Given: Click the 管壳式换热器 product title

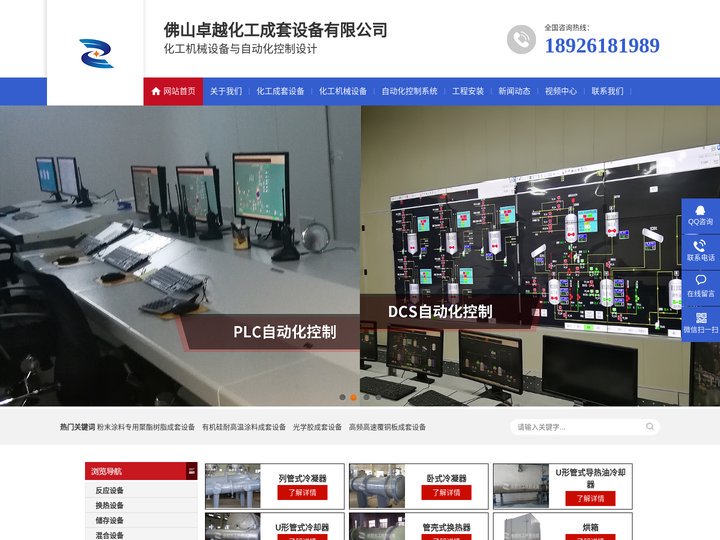Looking at the screenshot, I should (446, 528).
